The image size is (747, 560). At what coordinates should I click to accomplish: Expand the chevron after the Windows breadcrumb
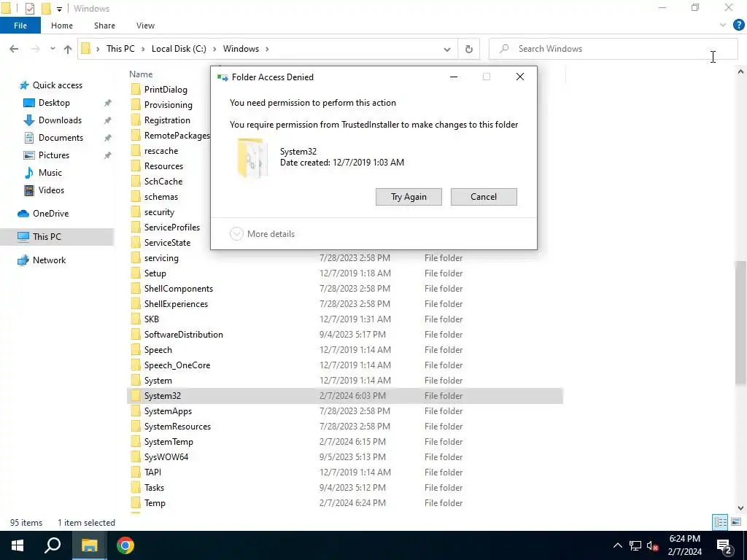[267, 49]
